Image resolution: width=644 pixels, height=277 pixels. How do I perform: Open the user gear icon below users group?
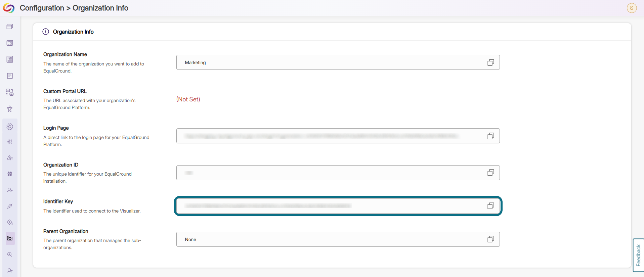coord(10,190)
